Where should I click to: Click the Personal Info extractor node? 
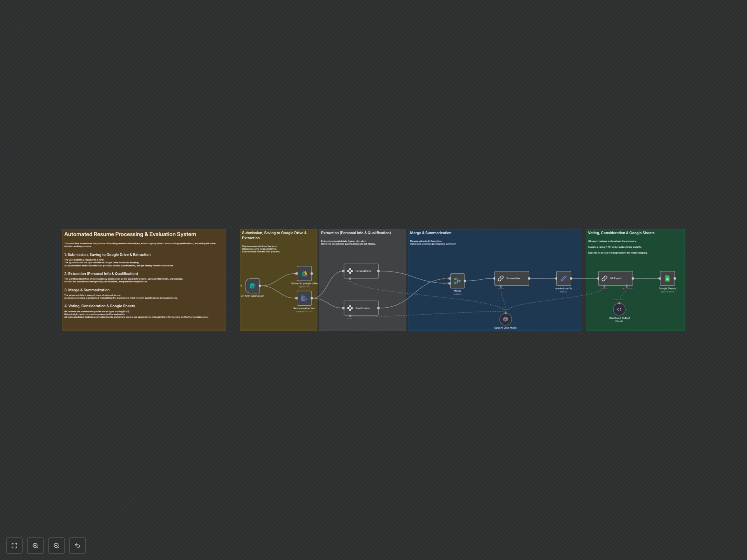point(361,271)
